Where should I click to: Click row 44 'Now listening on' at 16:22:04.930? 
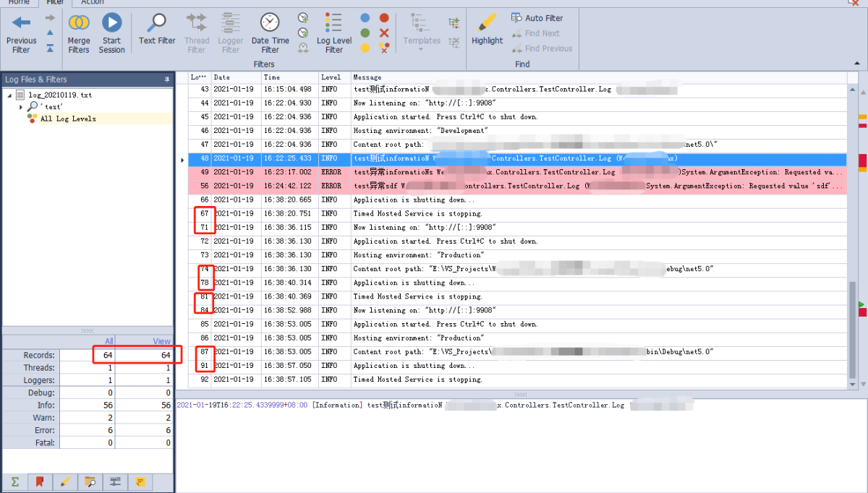click(x=516, y=103)
